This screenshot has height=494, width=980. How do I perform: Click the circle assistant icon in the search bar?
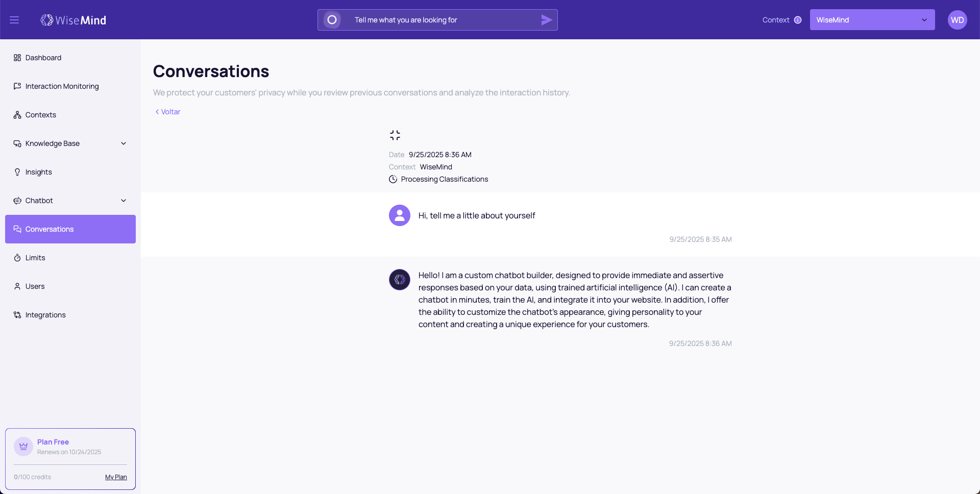pos(332,20)
